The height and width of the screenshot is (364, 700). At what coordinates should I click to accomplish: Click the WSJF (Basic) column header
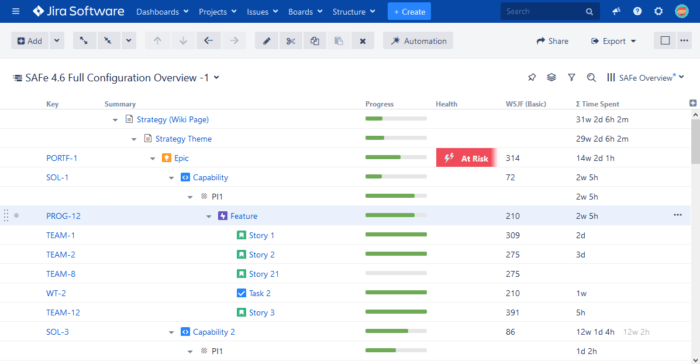point(525,104)
